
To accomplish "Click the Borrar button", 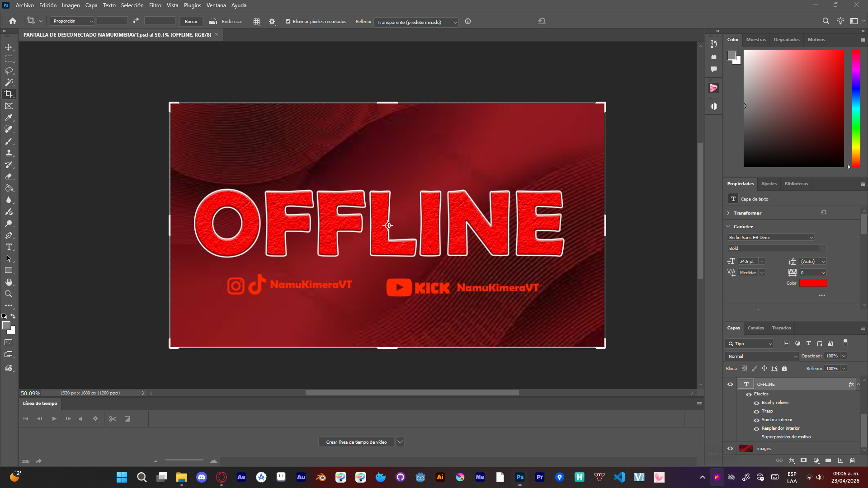I will (191, 21).
